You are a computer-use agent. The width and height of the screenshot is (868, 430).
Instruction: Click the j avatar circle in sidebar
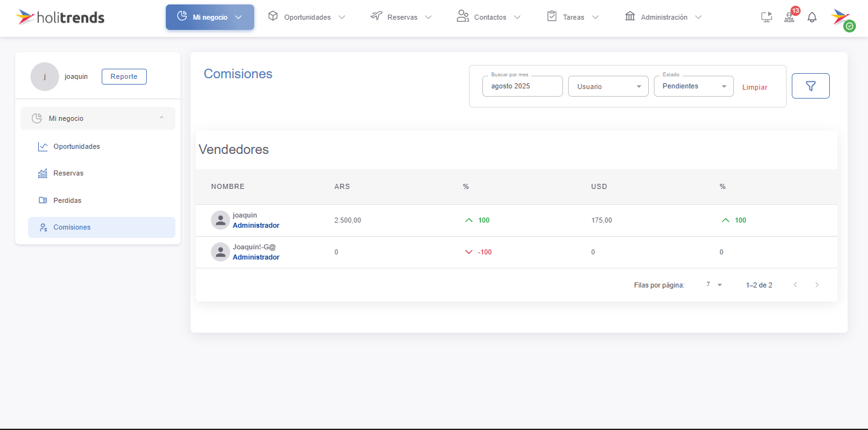coord(44,76)
